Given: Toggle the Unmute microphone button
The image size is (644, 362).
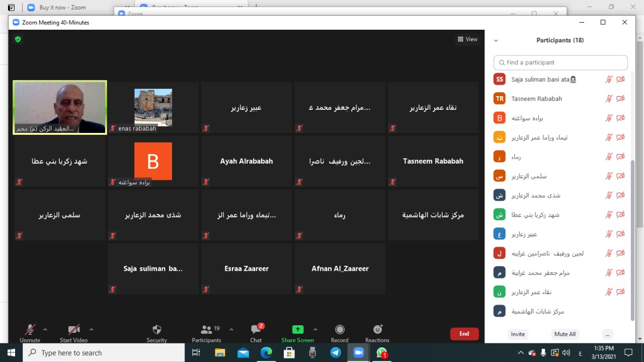Looking at the screenshot, I should (30, 330).
